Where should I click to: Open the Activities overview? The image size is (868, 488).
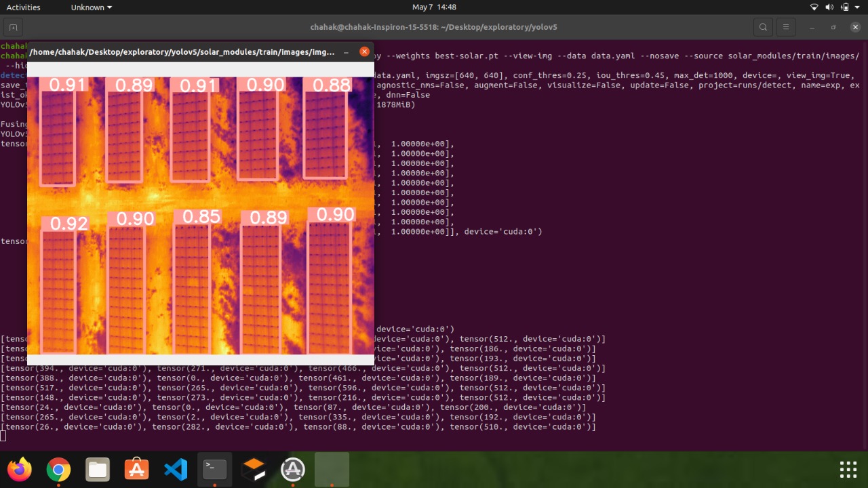click(23, 7)
